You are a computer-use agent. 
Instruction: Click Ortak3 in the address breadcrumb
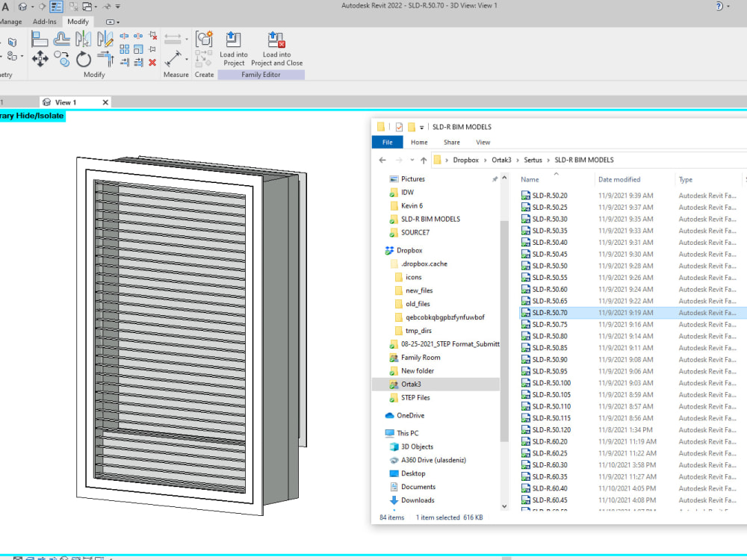pyautogui.click(x=501, y=160)
